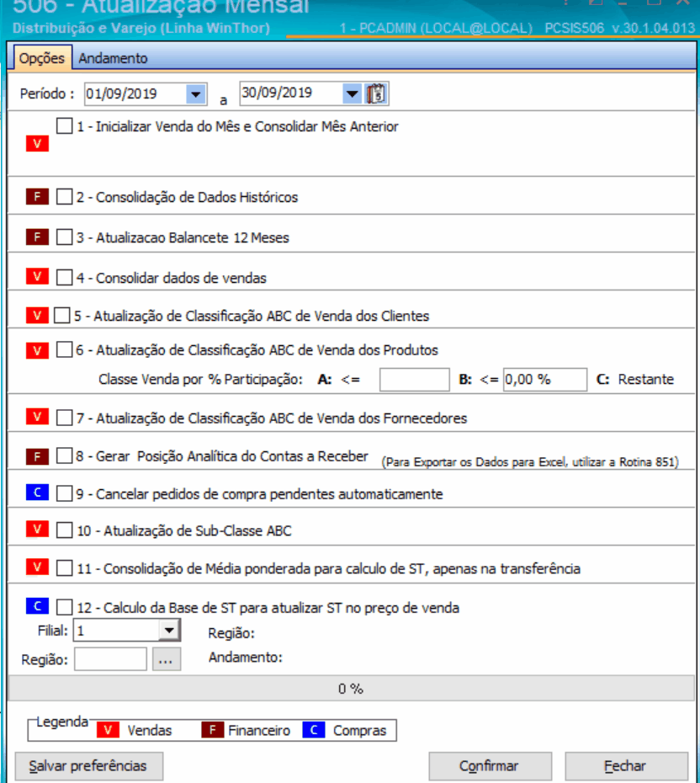Click the class A percentage input field
This screenshot has width=700, height=783.
(414, 380)
